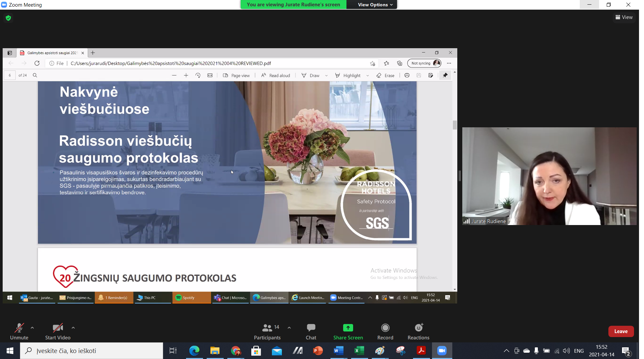Open the Participants panel

tap(267, 331)
